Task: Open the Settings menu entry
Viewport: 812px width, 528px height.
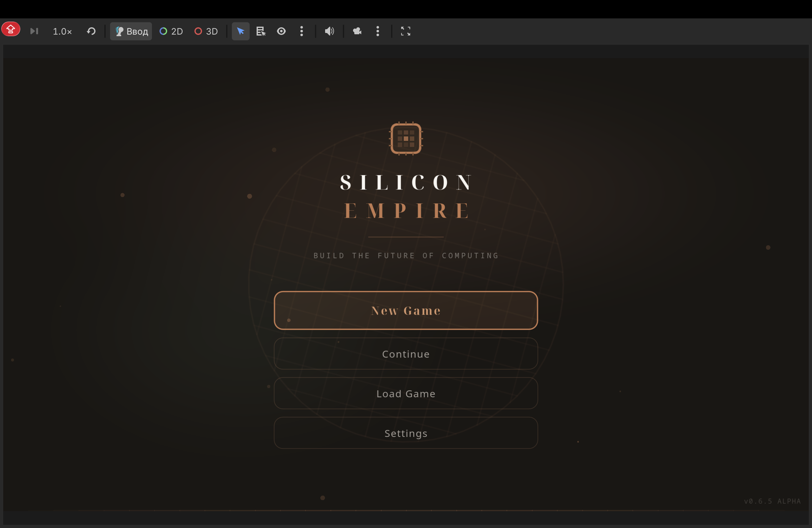Action: coord(406,433)
